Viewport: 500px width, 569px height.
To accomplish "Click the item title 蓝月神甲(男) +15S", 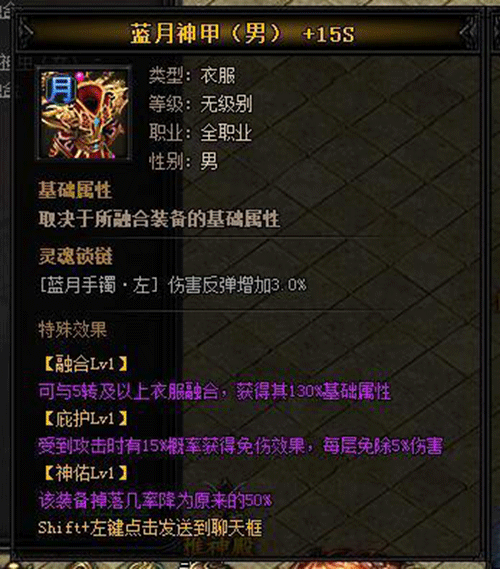I will (242, 34).
